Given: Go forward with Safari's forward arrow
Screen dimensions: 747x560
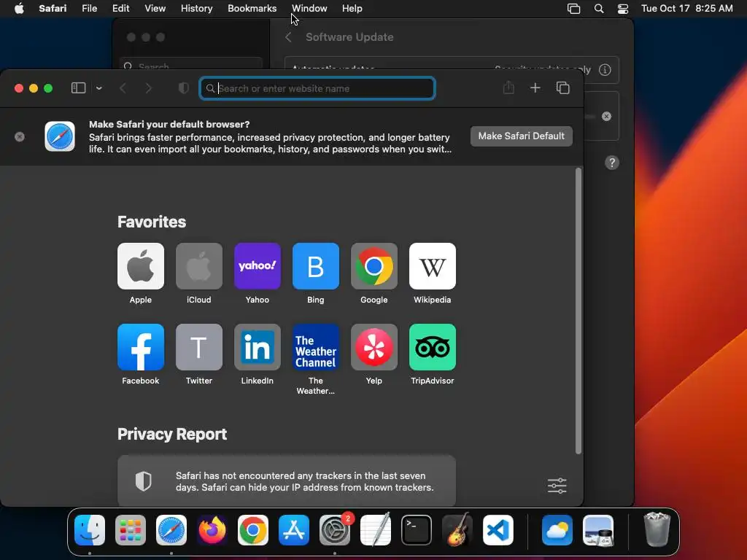Looking at the screenshot, I should point(148,88).
